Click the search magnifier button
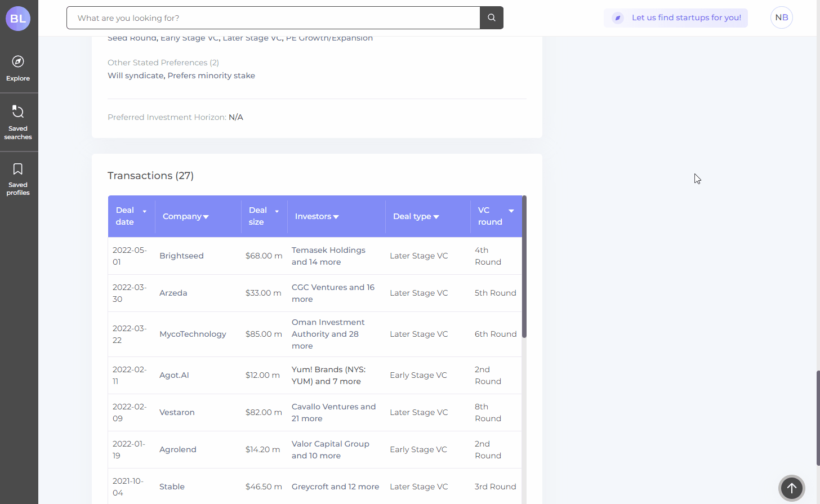The width and height of the screenshot is (820, 504). [491, 18]
